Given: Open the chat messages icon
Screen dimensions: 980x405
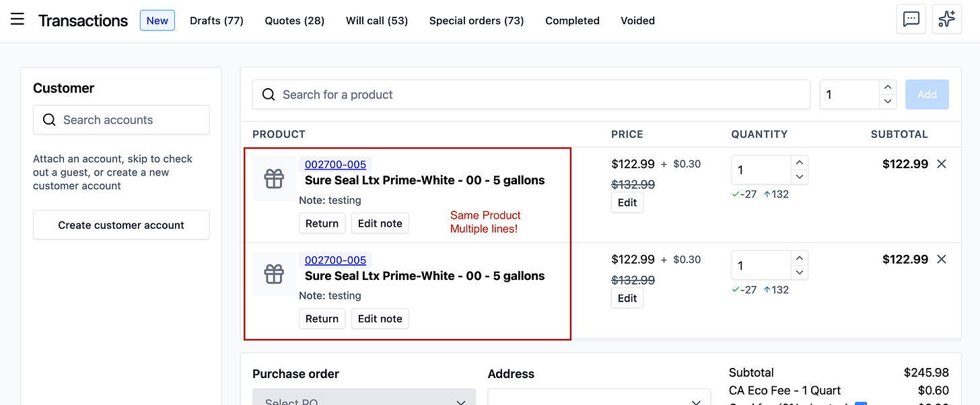Looking at the screenshot, I should coord(911,20).
